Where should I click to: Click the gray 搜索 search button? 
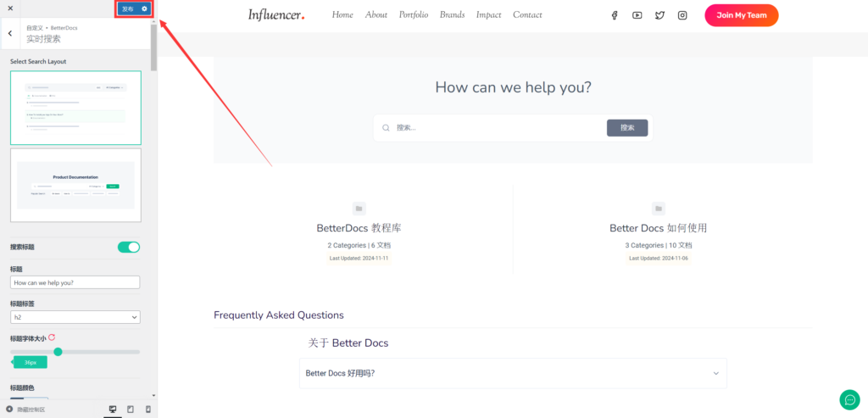tap(627, 128)
